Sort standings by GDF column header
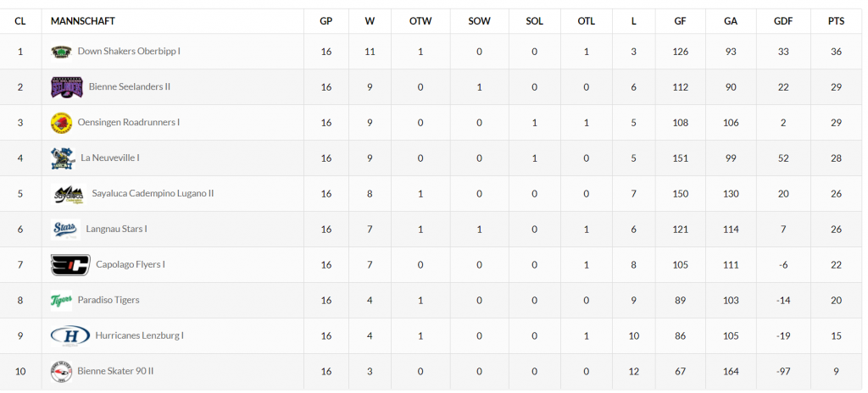 pos(782,21)
